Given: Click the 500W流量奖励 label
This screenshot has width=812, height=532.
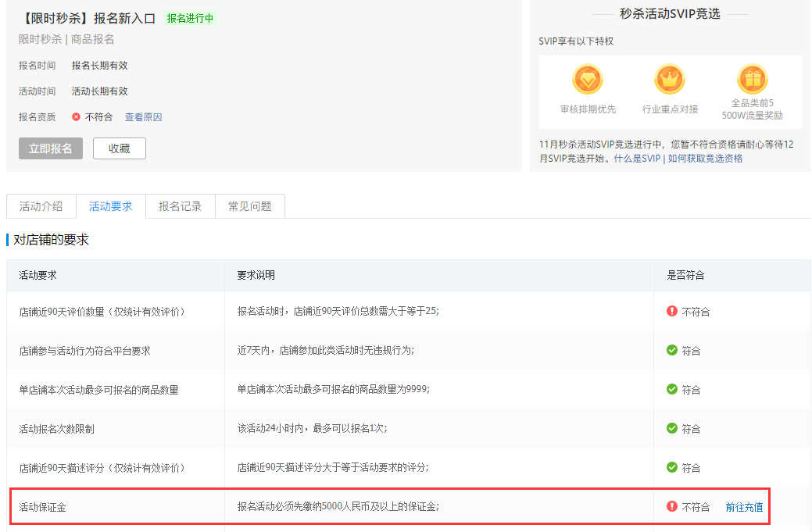Looking at the screenshot, I should [x=753, y=116].
